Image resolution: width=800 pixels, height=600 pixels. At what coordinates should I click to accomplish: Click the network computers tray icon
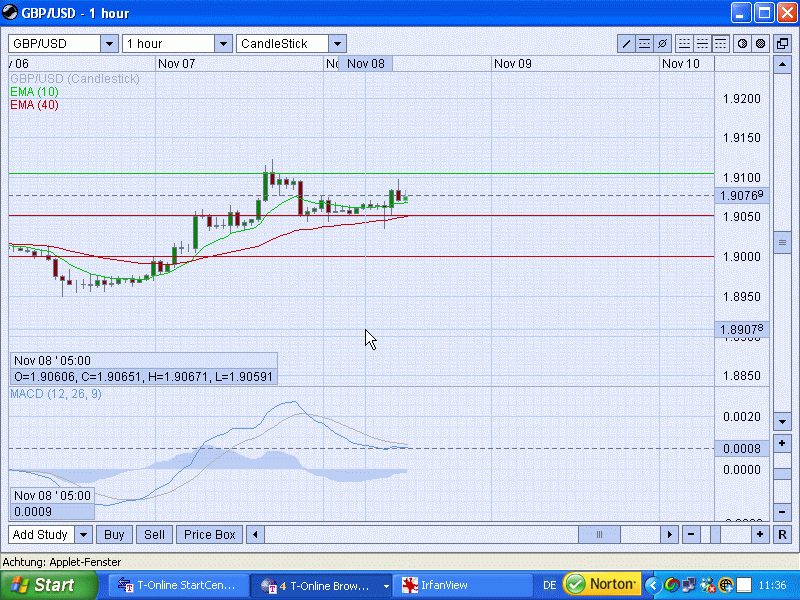coord(689,585)
